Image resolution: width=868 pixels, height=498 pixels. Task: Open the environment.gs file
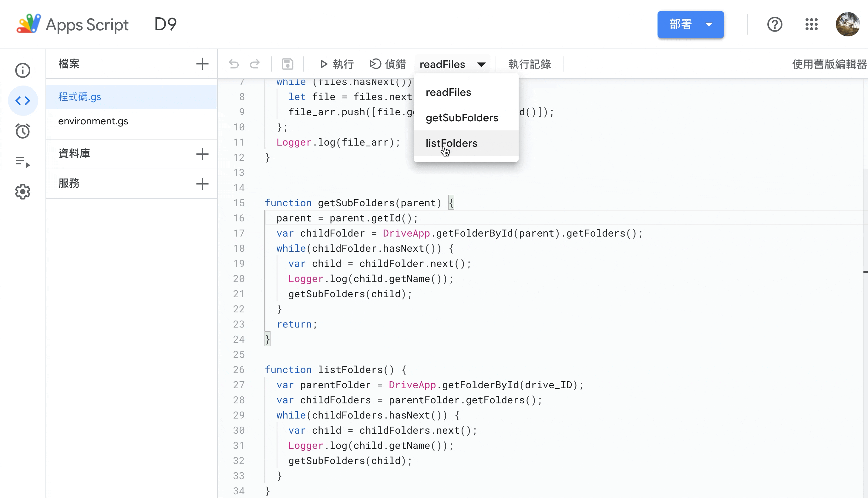pos(131,121)
